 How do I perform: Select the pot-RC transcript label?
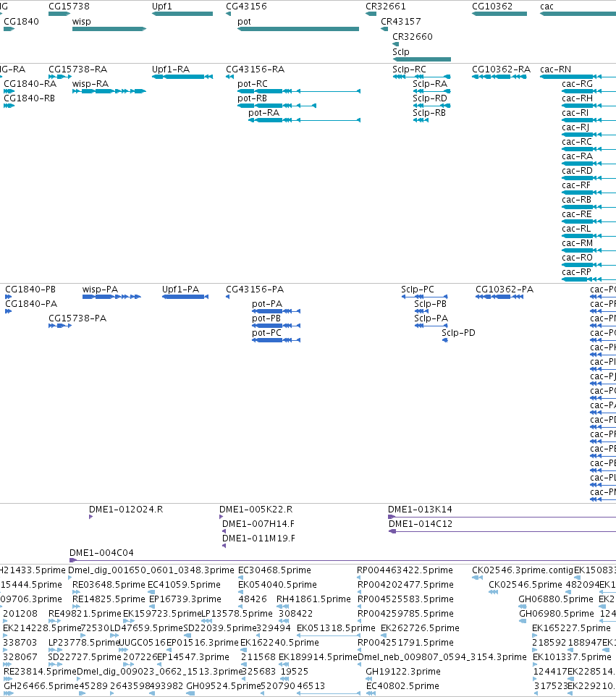click(253, 83)
